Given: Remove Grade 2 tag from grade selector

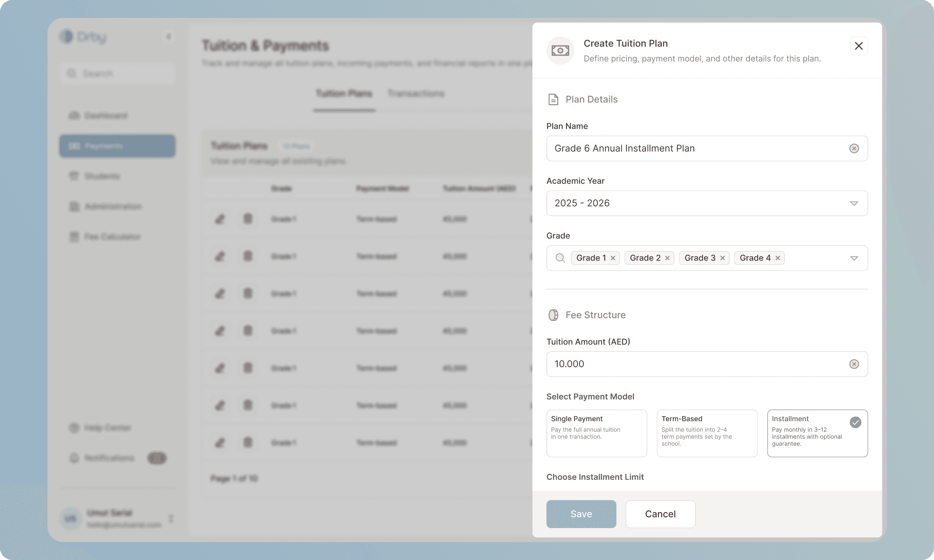Looking at the screenshot, I should pos(667,258).
